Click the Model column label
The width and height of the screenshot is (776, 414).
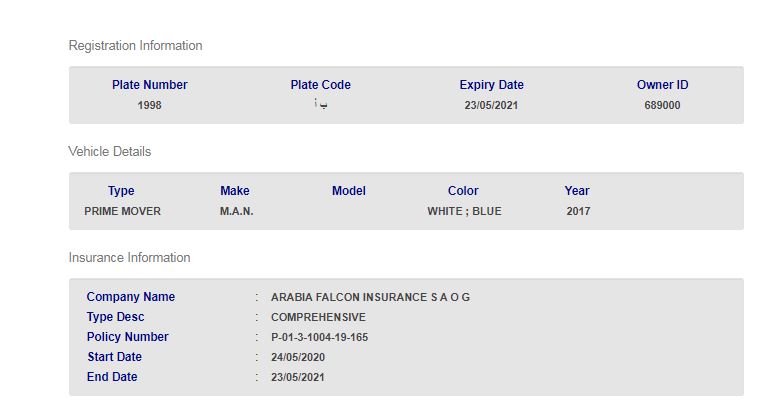(x=349, y=191)
